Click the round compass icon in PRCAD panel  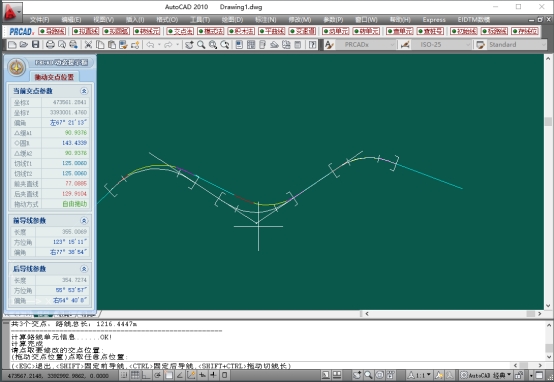(17, 67)
